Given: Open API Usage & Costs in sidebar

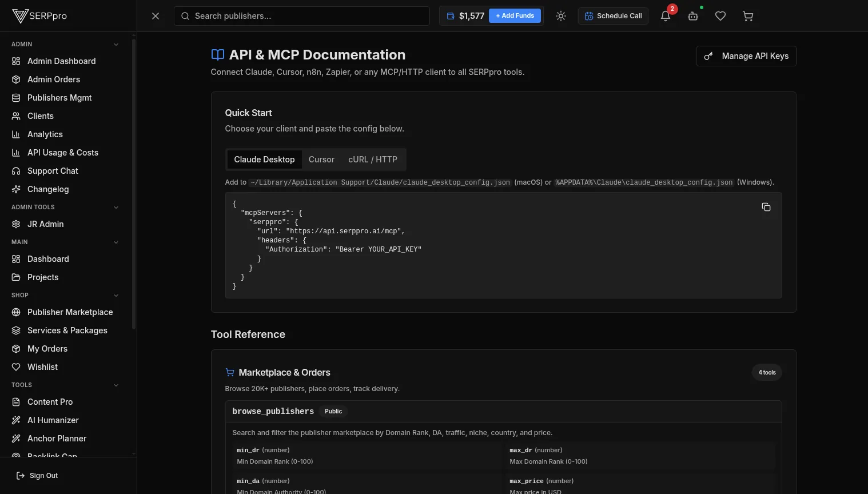Looking at the screenshot, I should [66, 153].
